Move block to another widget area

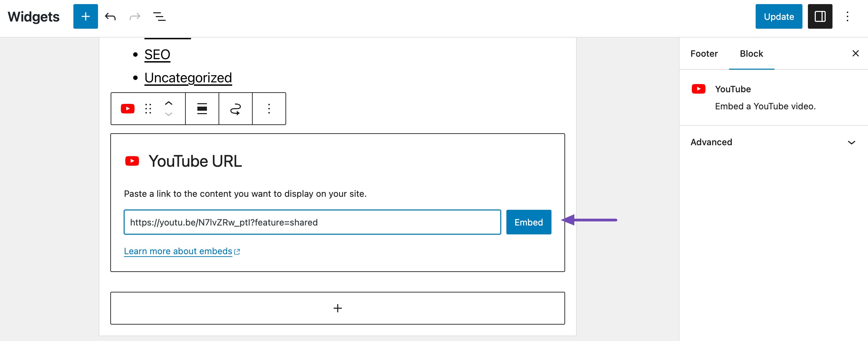[236, 109]
